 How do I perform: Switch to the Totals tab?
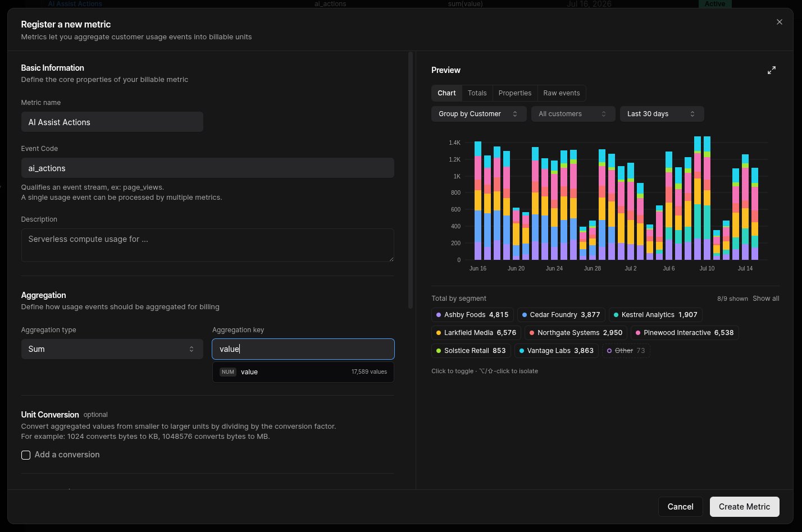tap(477, 93)
